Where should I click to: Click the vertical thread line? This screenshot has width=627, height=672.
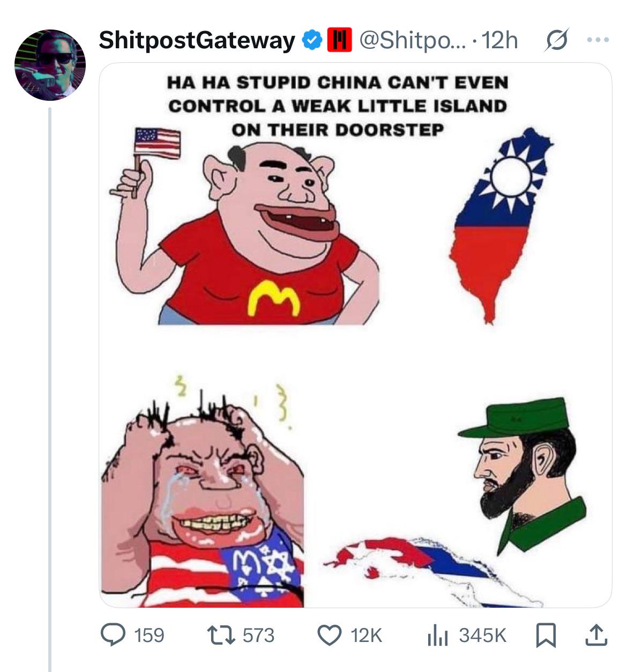[x=50, y=389]
